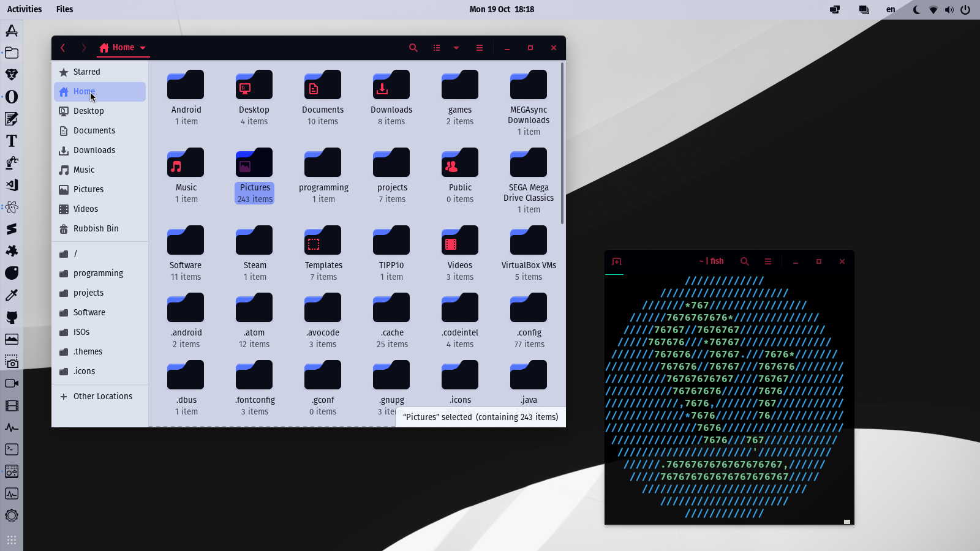Viewport: 980px width, 551px height.
Task: Click the volume icon in the top bar
Action: click(949, 9)
